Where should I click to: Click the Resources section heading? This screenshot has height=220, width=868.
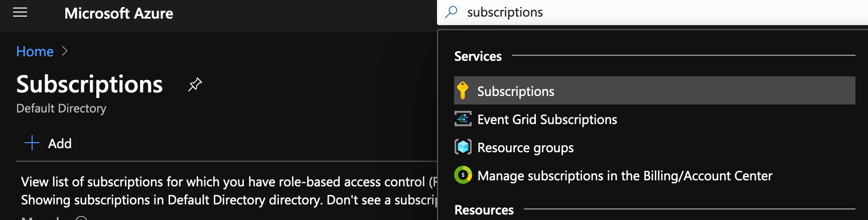(484, 210)
